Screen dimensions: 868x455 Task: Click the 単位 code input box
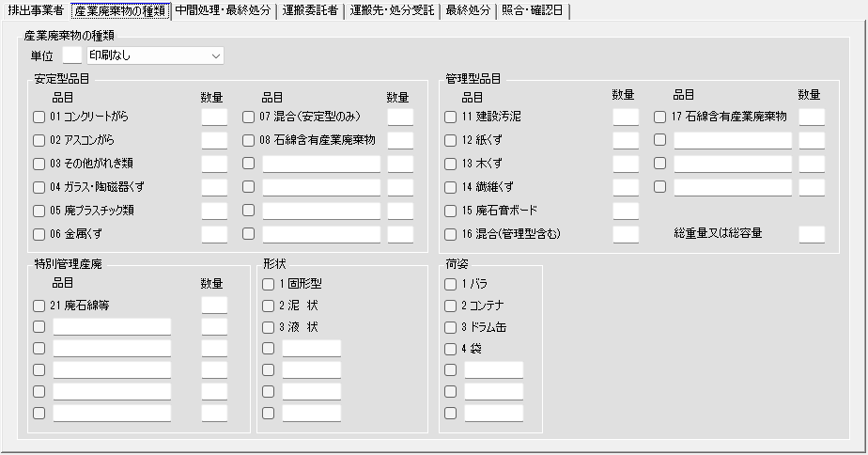pyautogui.click(x=72, y=55)
